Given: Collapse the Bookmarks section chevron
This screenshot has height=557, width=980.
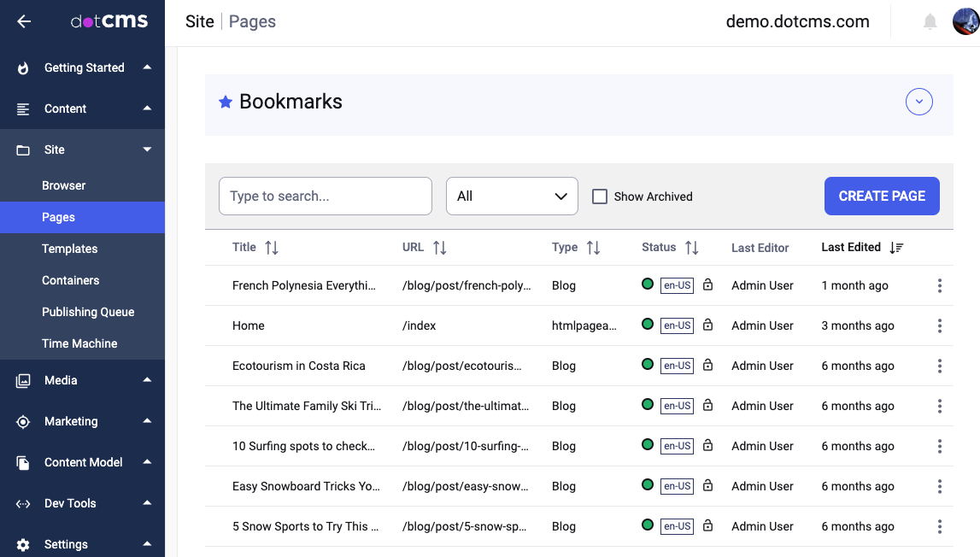Looking at the screenshot, I should click(x=918, y=101).
